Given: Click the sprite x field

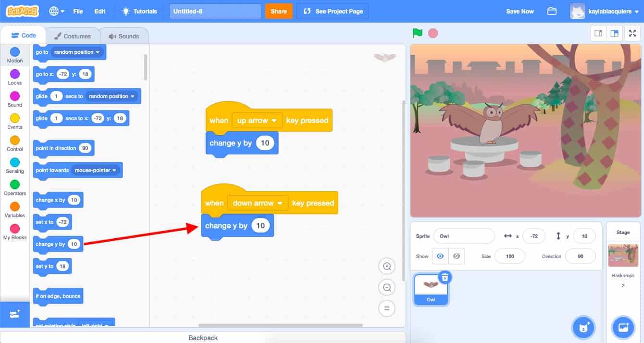Looking at the screenshot, I should (533, 236).
